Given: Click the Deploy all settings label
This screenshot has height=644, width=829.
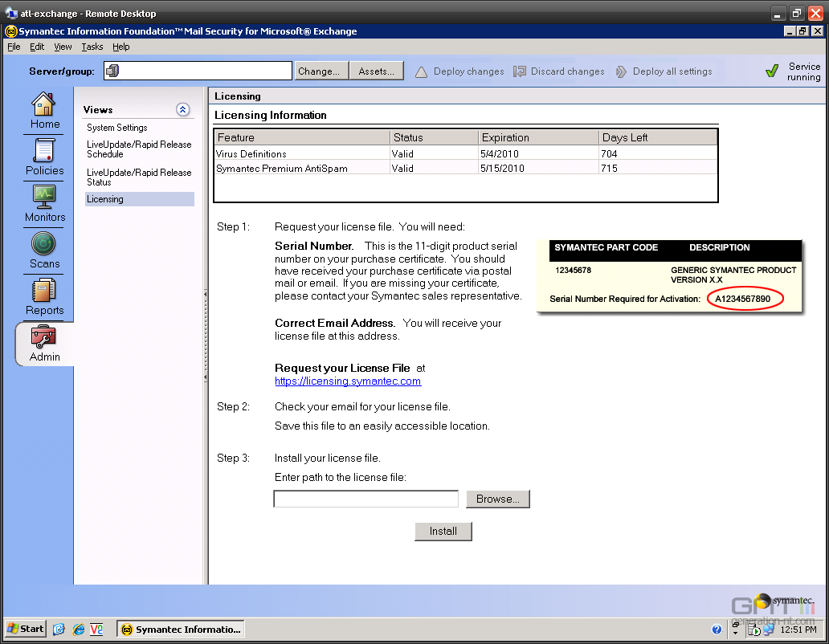Looking at the screenshot, I should 672,71.
